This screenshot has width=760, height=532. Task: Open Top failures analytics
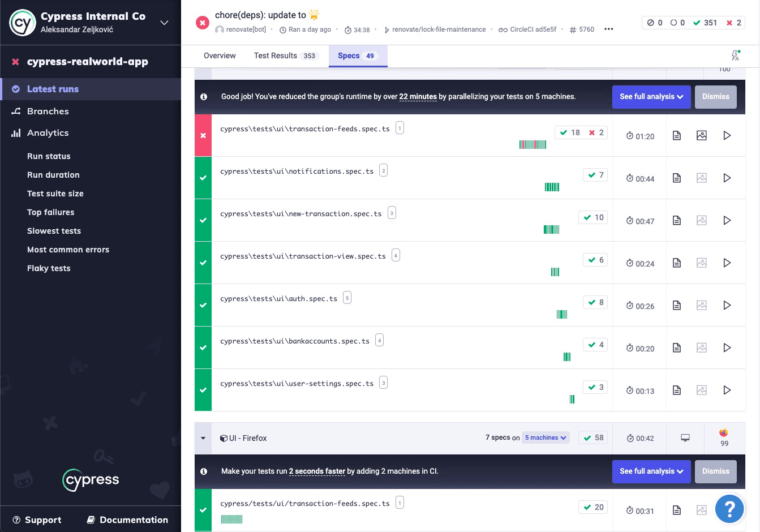coord(51,212)
